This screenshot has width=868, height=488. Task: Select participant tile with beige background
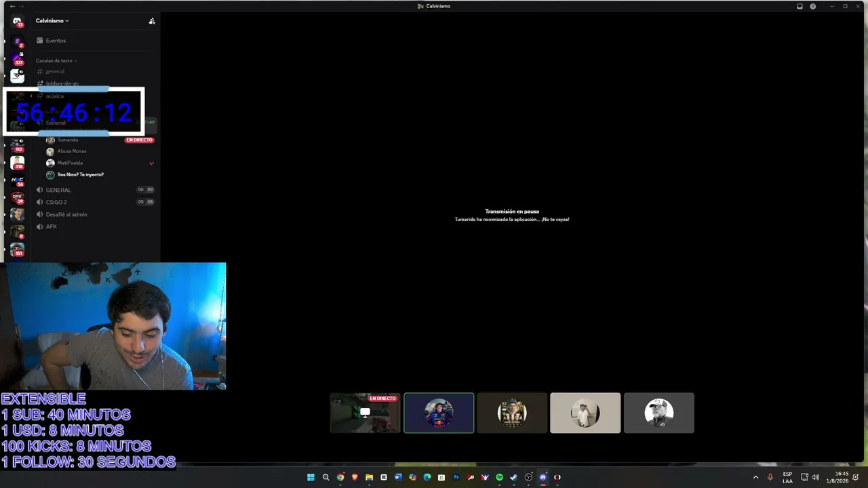click(585, 413)
